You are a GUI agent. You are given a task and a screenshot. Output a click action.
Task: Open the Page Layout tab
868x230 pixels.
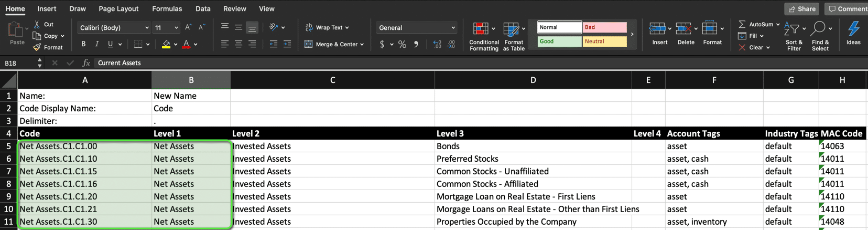118,9
